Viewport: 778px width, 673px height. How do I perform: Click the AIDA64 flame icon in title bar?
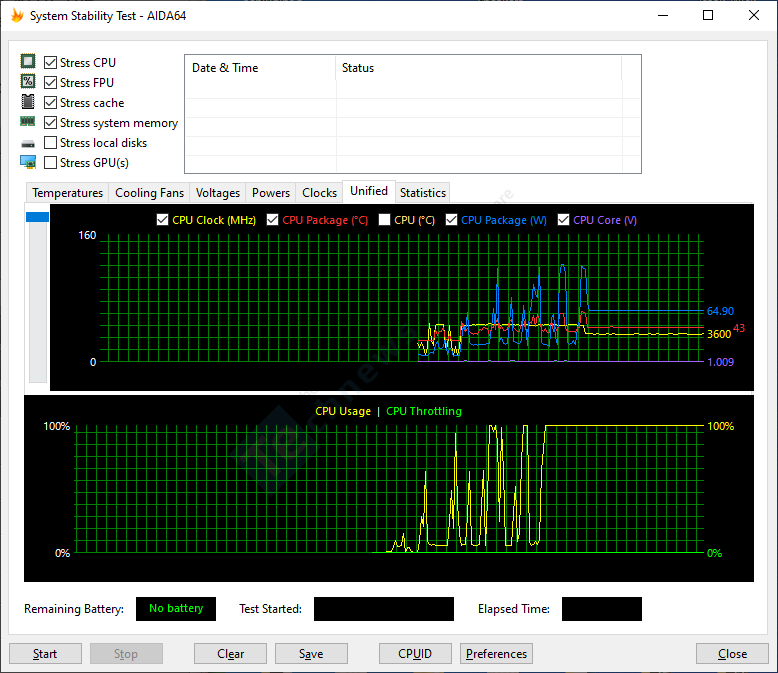click(x=17, y=15)
